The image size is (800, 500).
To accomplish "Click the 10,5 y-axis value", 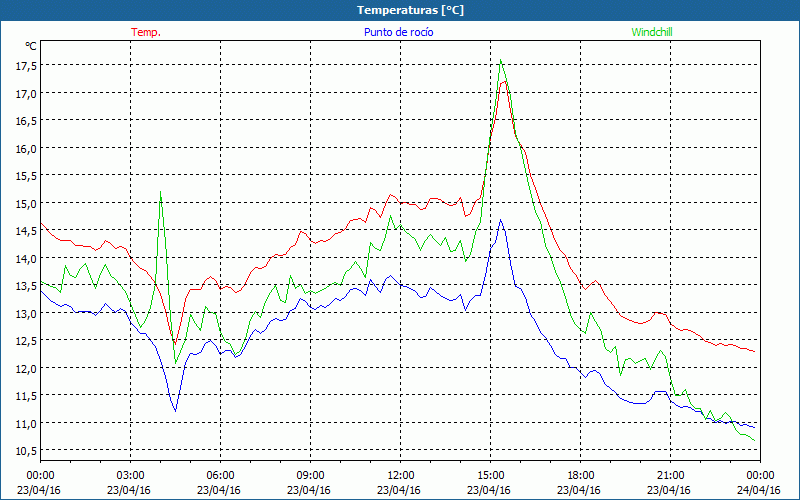I will pyautogui.click(x=27, y=451).
